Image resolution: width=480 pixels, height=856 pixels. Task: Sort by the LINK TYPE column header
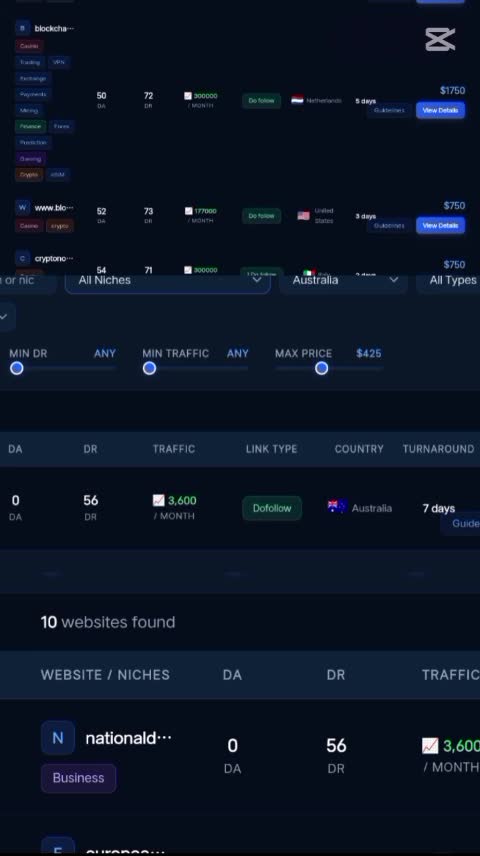pyautogui.click(x=271, y=449)
